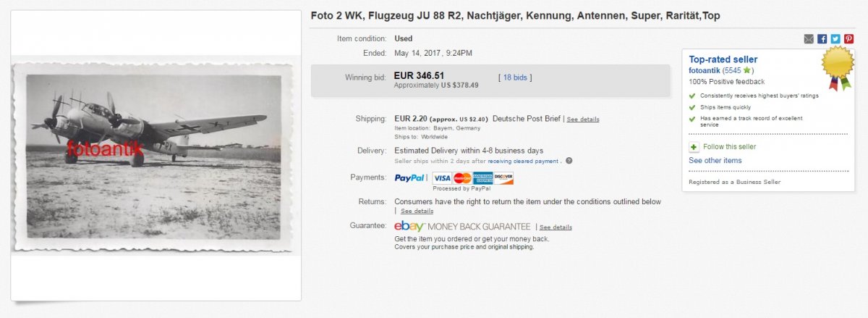Click the top-rated seller gold ribbon badge
Screen dimensions: 868x318
click(838, 68)
